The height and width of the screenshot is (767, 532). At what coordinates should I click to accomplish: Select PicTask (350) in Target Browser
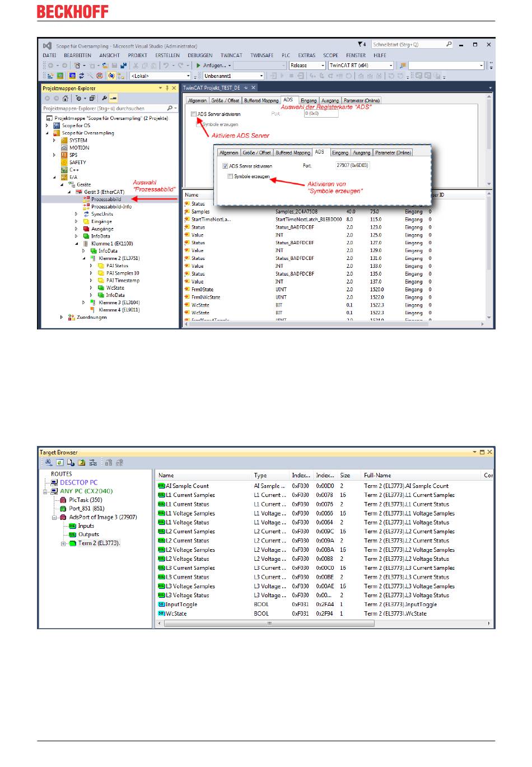[86, 500]
